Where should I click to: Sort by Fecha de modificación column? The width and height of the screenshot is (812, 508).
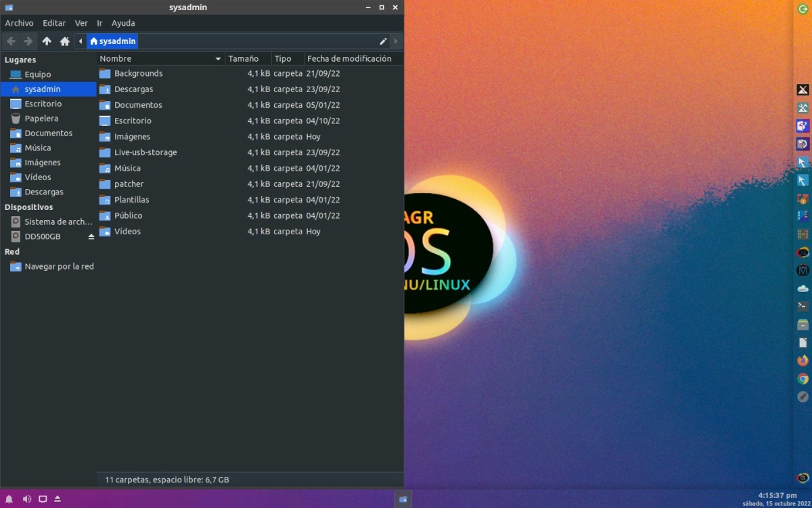point(349,59)
